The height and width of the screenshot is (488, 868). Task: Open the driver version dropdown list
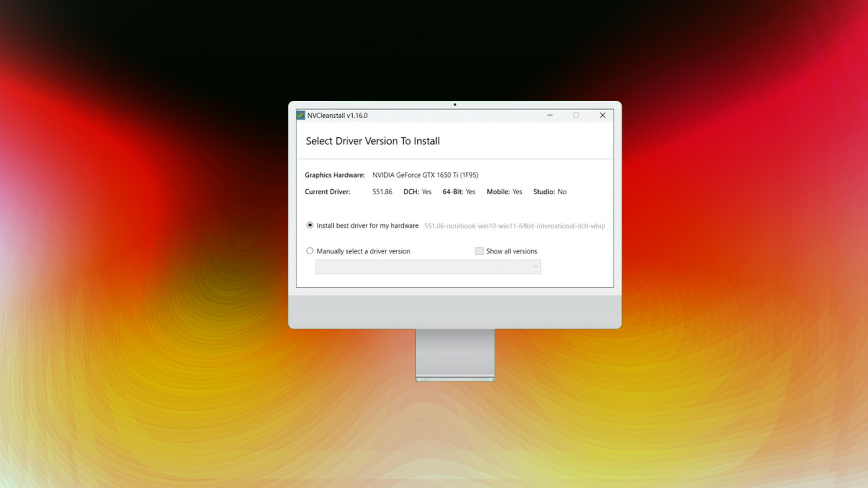tap(428, 267)
